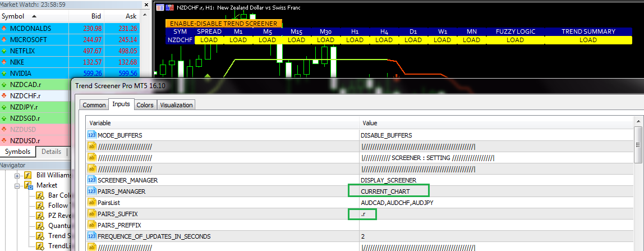644x251 pixels.
Task: Edit the PAIRS_SUFFIX value .r
Action: tap(496, 213)
